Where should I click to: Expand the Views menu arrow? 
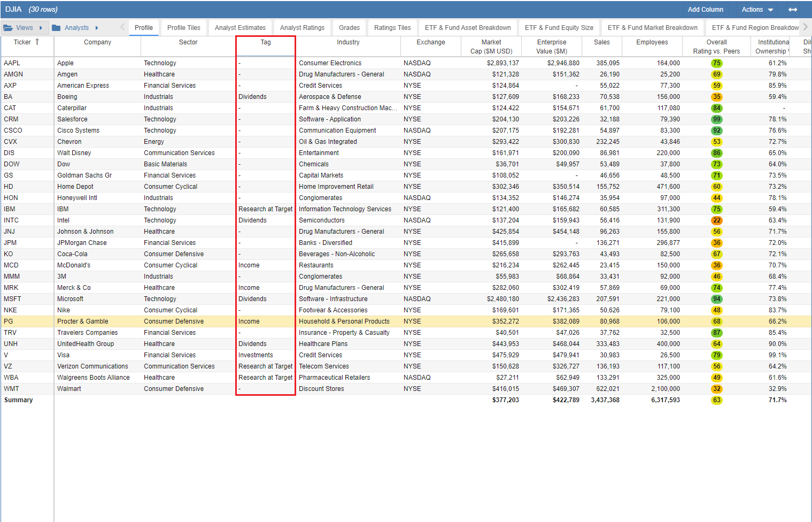[x=41, y=28]
